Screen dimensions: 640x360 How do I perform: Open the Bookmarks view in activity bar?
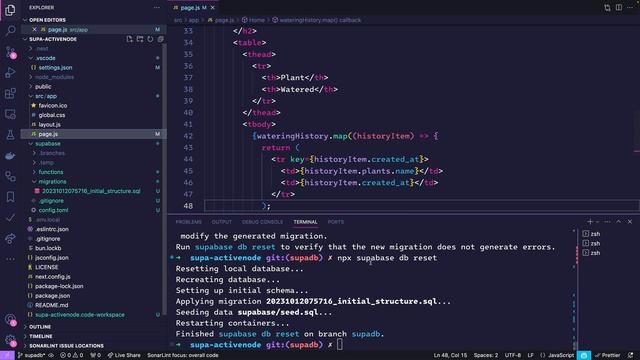tap(10, 197)
